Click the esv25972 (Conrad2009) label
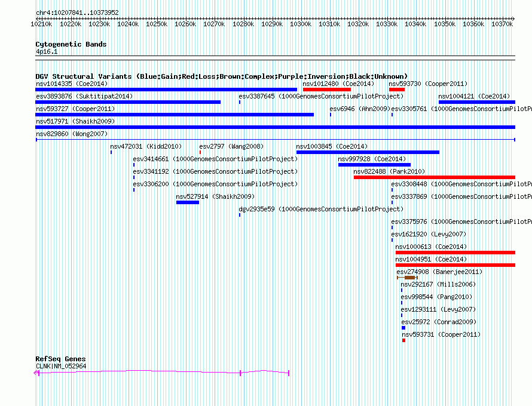Screen dimensions: 532x406 (x=439, y=322)
